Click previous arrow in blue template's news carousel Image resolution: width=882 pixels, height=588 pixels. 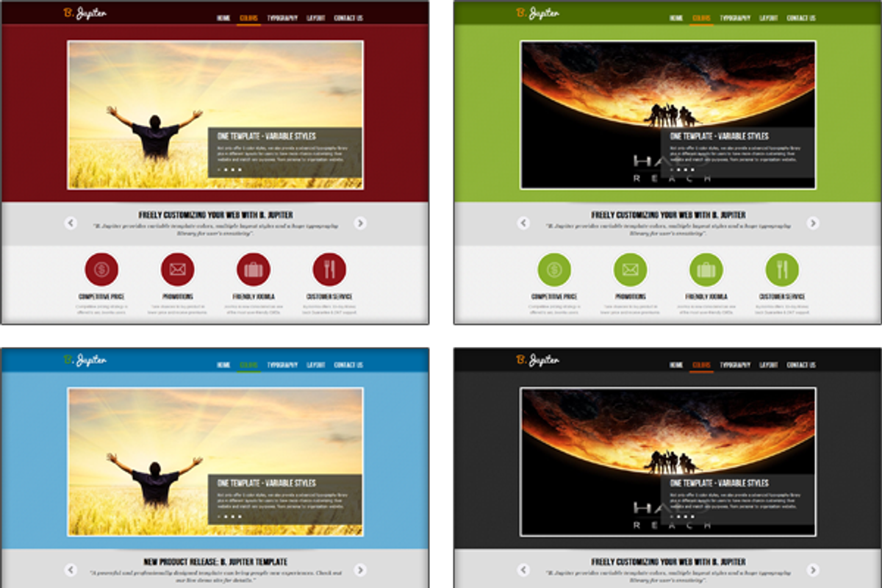click(71, 570)
